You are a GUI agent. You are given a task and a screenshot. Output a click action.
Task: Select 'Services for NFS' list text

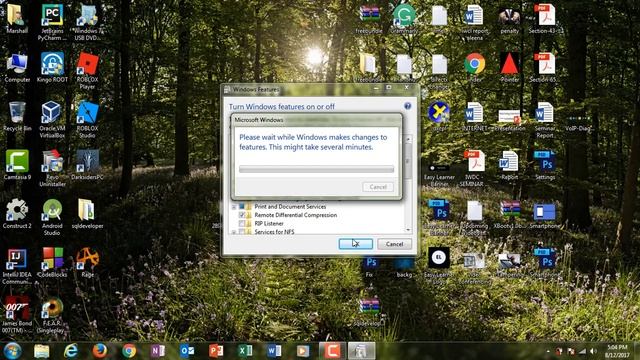274,232
